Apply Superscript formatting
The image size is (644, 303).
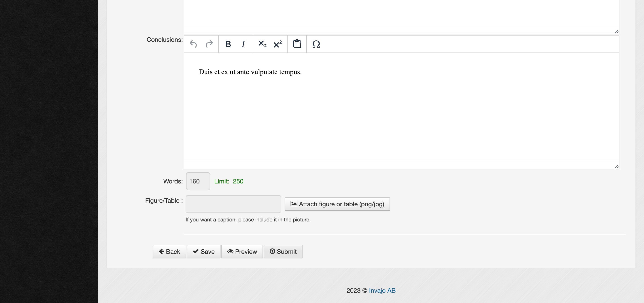coord(278,44)
